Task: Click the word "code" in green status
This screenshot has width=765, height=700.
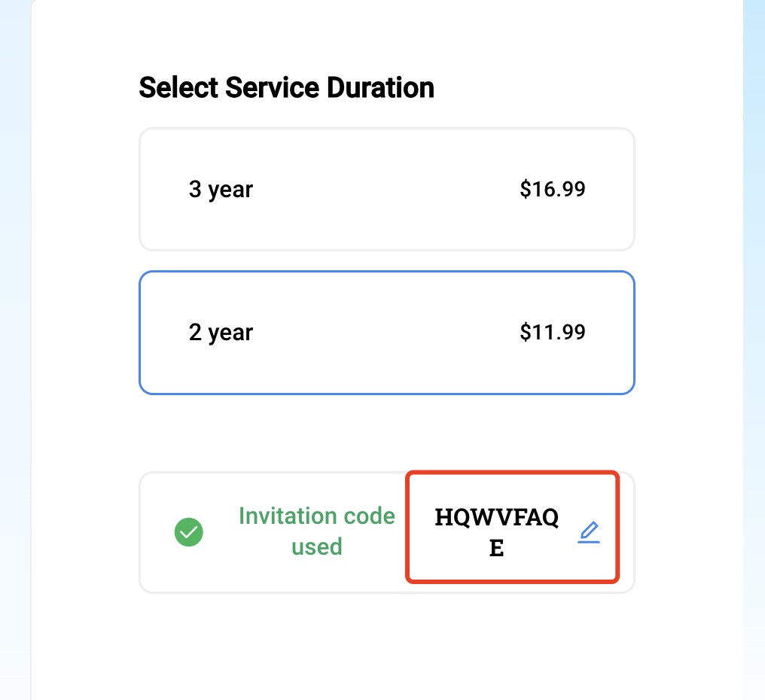Action: (367, 516)
